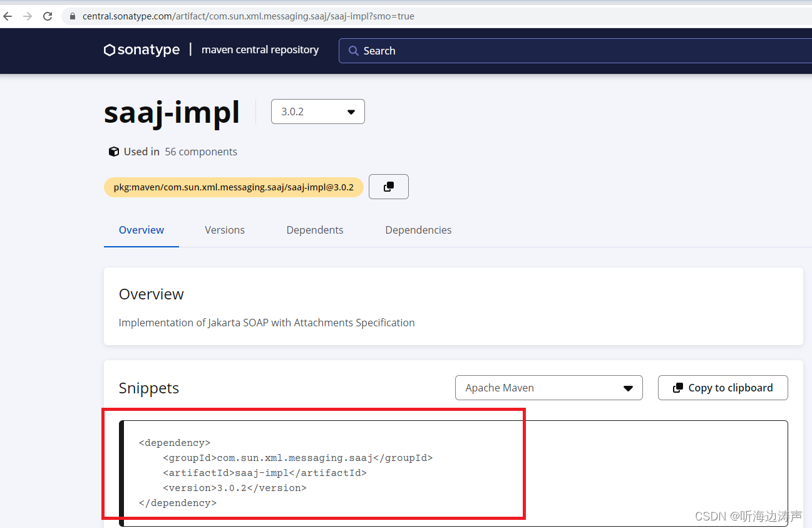Open the Dependents tab

pyautogui.click(x=315, y=230)
